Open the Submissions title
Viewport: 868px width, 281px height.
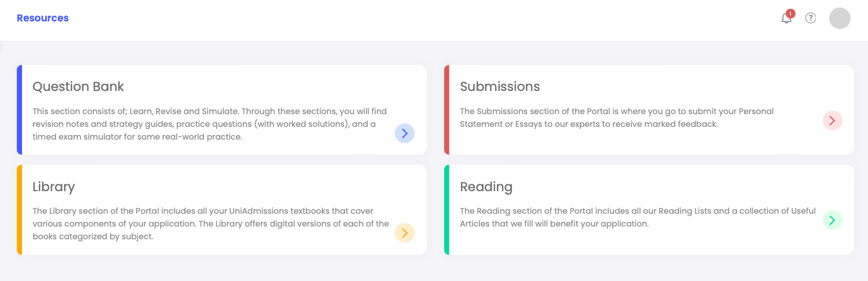[x=500, y=87]
